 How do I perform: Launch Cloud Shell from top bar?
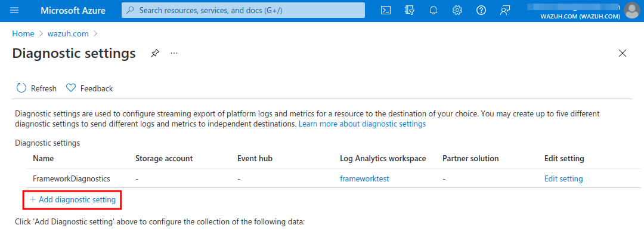pos(386,11)
